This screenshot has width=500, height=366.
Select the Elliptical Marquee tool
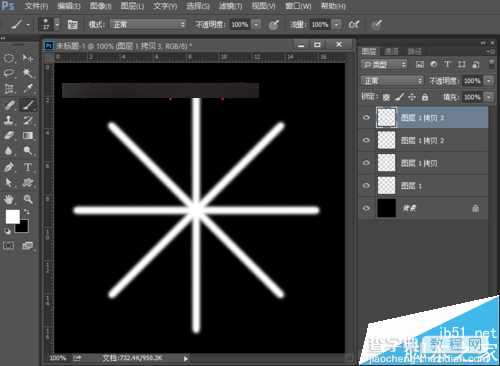point(9,58)
